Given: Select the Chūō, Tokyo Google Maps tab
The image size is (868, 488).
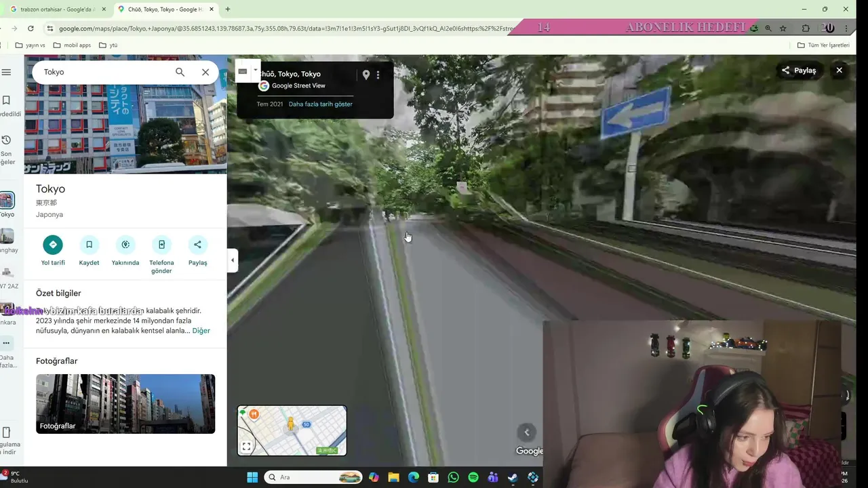Looking at the screenshot, I should tap(164, 9).
